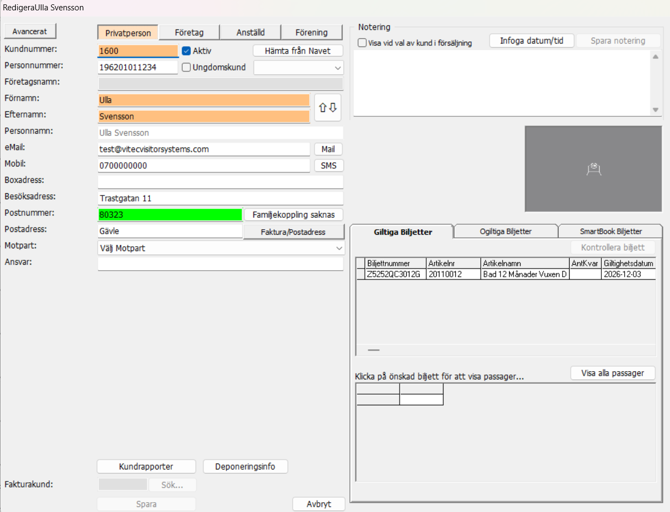The width and height of the screenshot is (670, 512).
Task: Click the Företagsnamn field
Action: coord(220,83)
